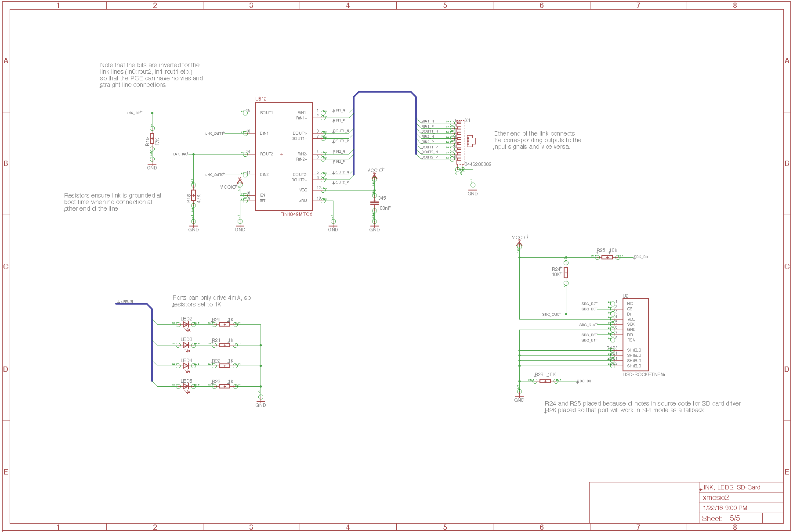Click the 'Resistors ensure link is grounded' note
Screen dimensions: 793x532
[x=112, y=202]
